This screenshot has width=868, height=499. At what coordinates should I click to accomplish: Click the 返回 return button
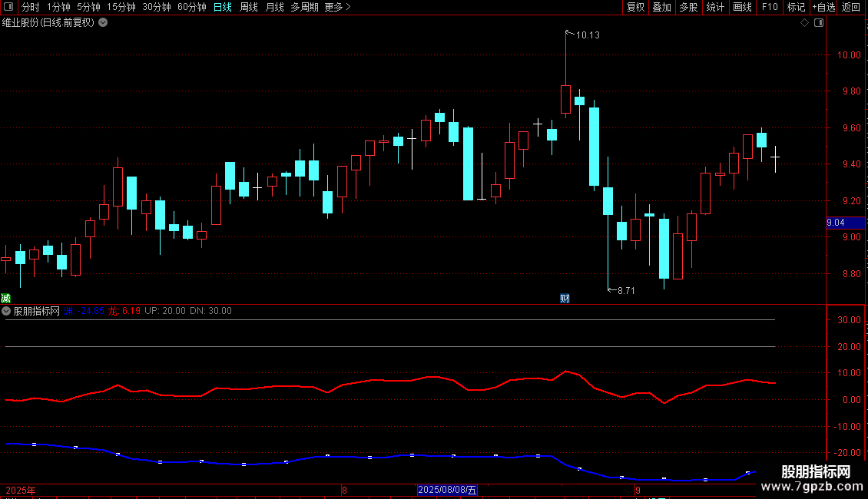[x=851, y=7]
